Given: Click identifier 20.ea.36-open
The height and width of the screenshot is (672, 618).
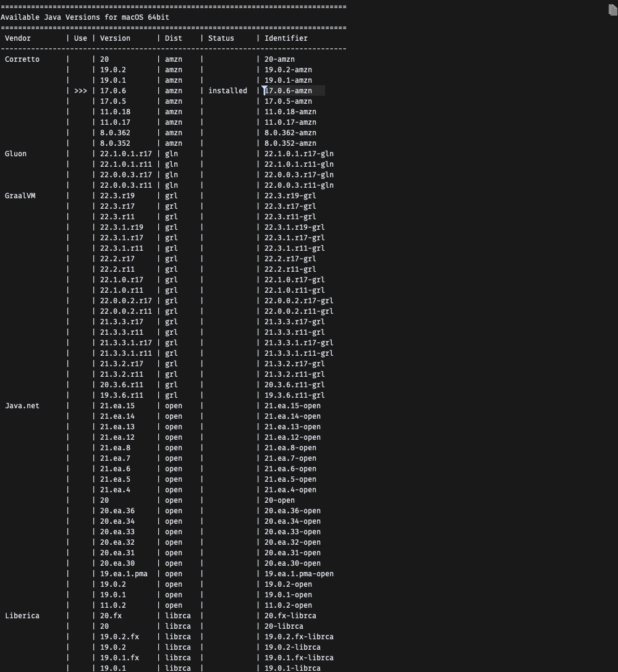Looking at the screenshot, I should coord(292,510).
